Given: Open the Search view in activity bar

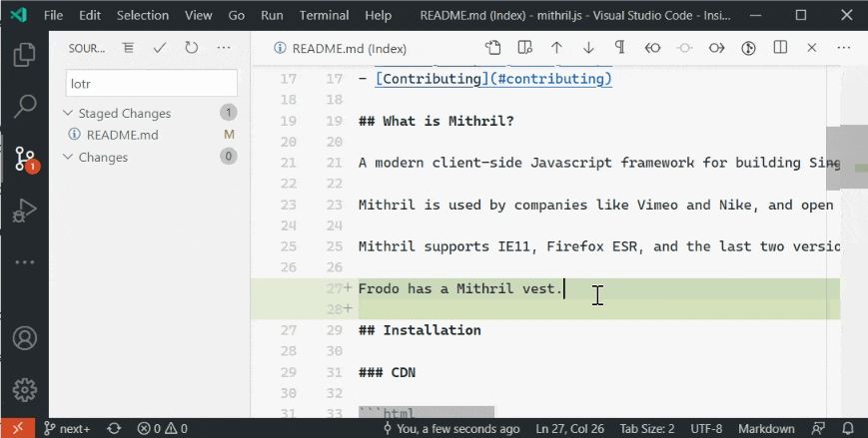Looking at the screenshot, I should coord(24,105).
